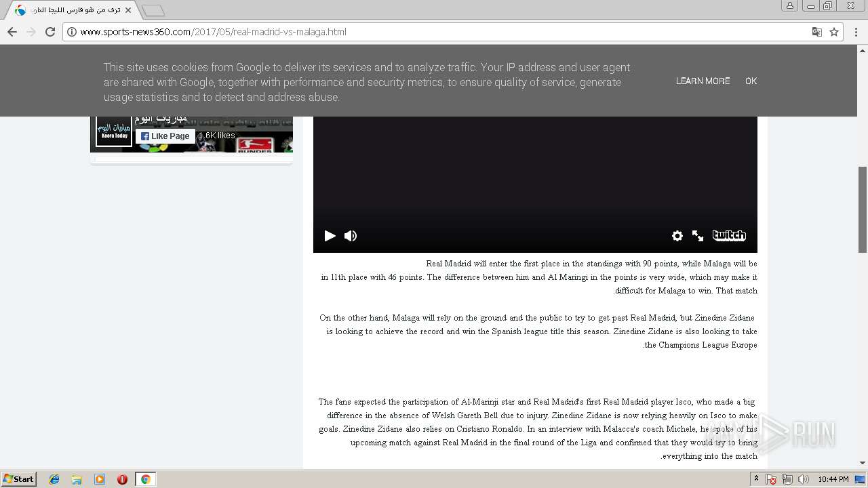Open the Twitch logo link
The width and height of the screenshot is (868, 488).
click(729, 236)
